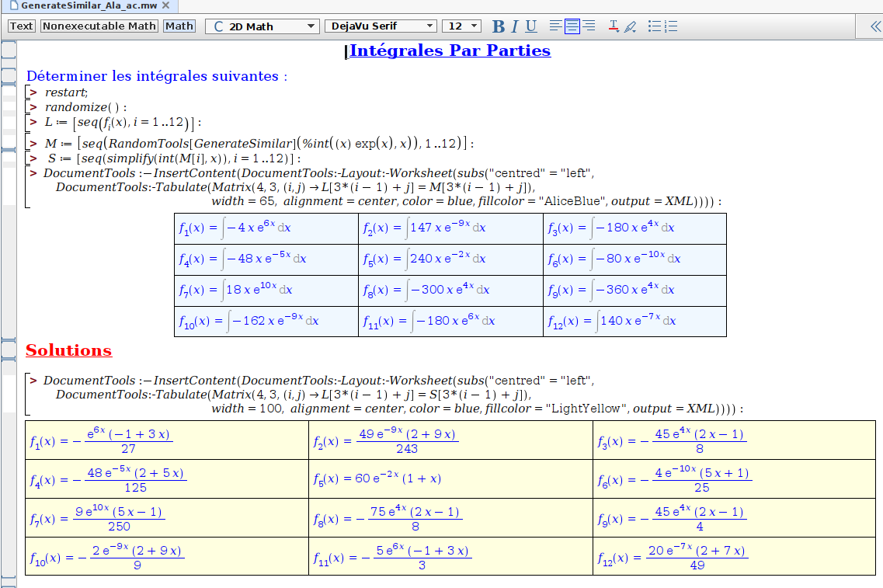This screenshot has height=588, width=883.
Task: Place cursor in the randomize() command
Action: coord(85,107)
